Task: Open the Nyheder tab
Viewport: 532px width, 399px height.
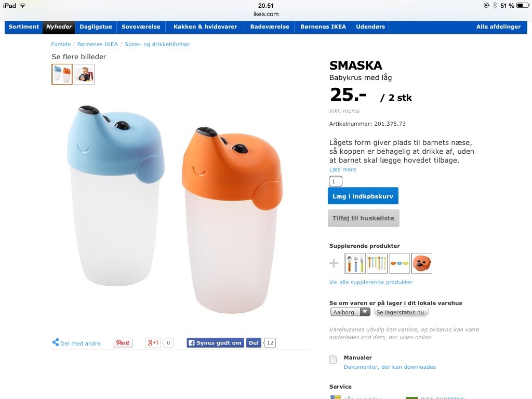Action: [59, 27]
